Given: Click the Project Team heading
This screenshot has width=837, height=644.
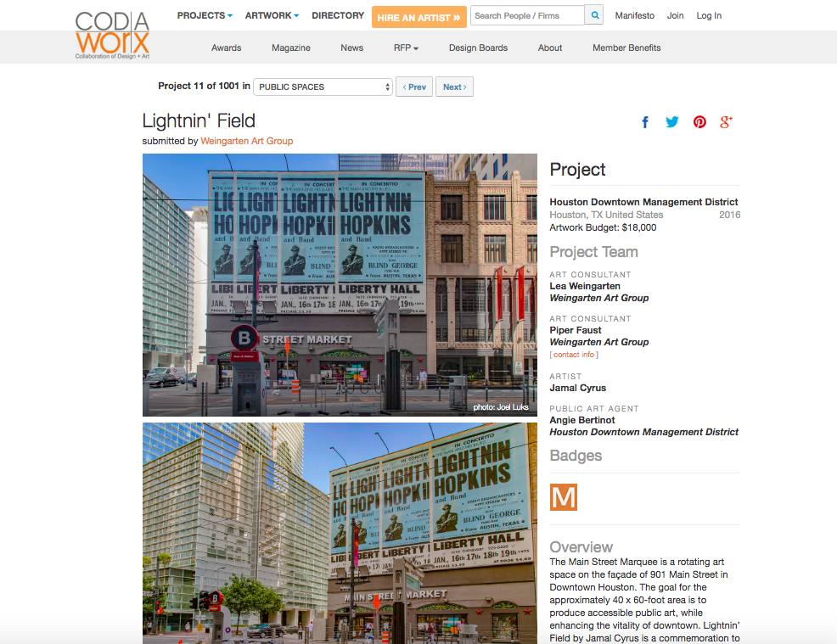Looking at the screenshot, I should pos(594,252).
